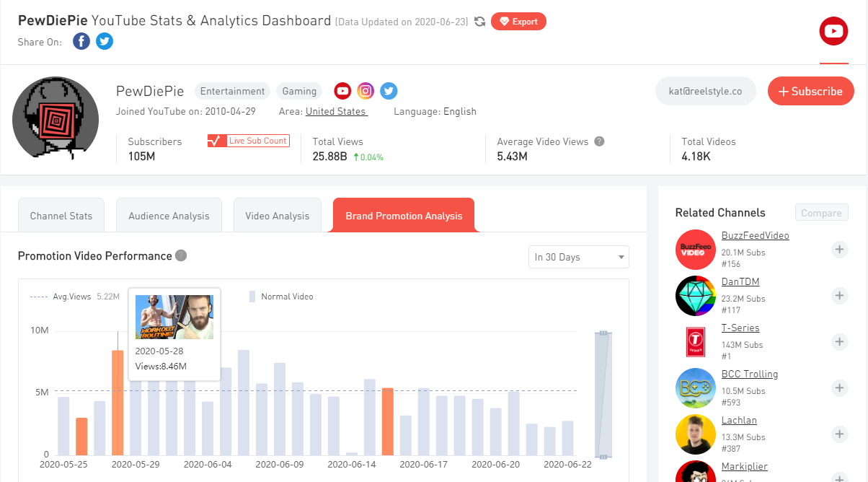Screen dimensions: 868x482
Task: Open the Lachlan channel link
Action: (x=739, y=421)
